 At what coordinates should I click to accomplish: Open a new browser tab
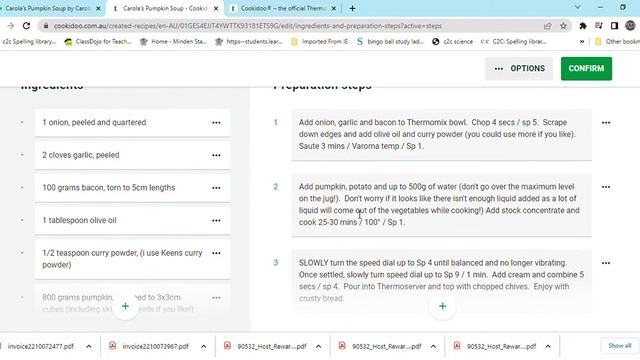click(x=352, y=8)
